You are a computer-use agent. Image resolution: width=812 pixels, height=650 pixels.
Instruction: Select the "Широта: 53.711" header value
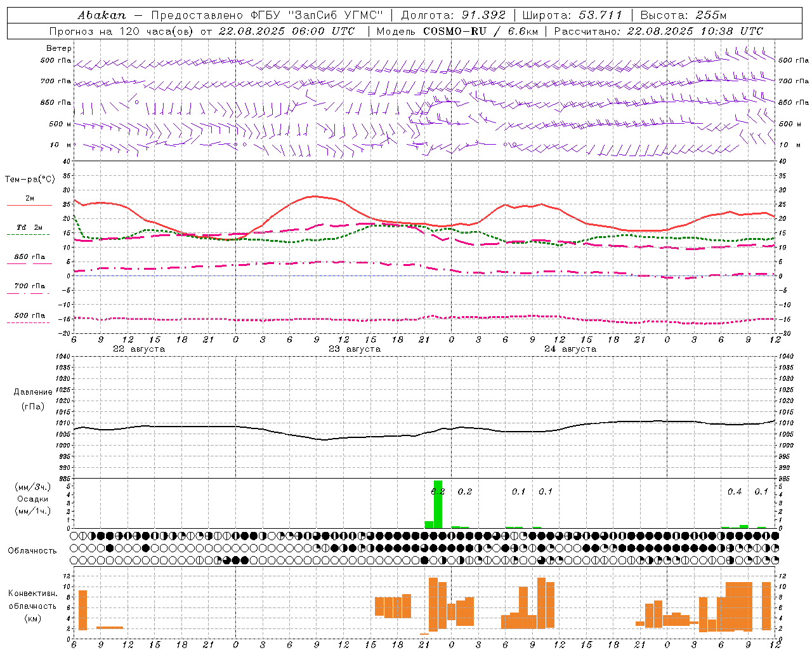pyautogui.click(x=572, y=15)
